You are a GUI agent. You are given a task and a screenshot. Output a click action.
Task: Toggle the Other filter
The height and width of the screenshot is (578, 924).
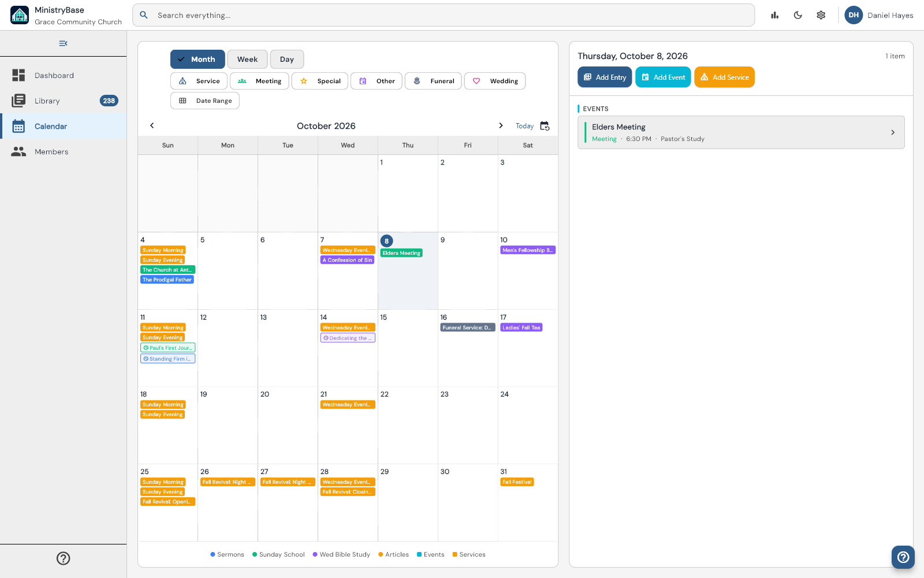(x=377, y=81)
